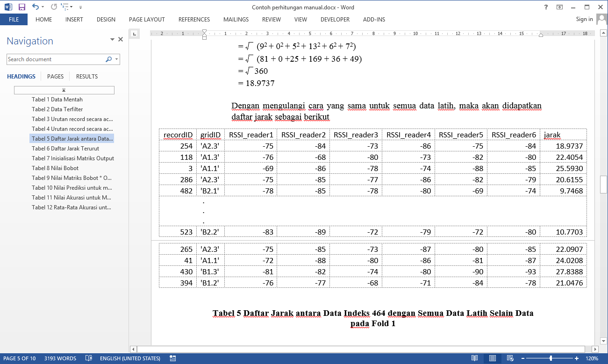Viewport: 608px width, 364px height.
Task: Switch to Read Mode view
Action: (x=474, y=358)
